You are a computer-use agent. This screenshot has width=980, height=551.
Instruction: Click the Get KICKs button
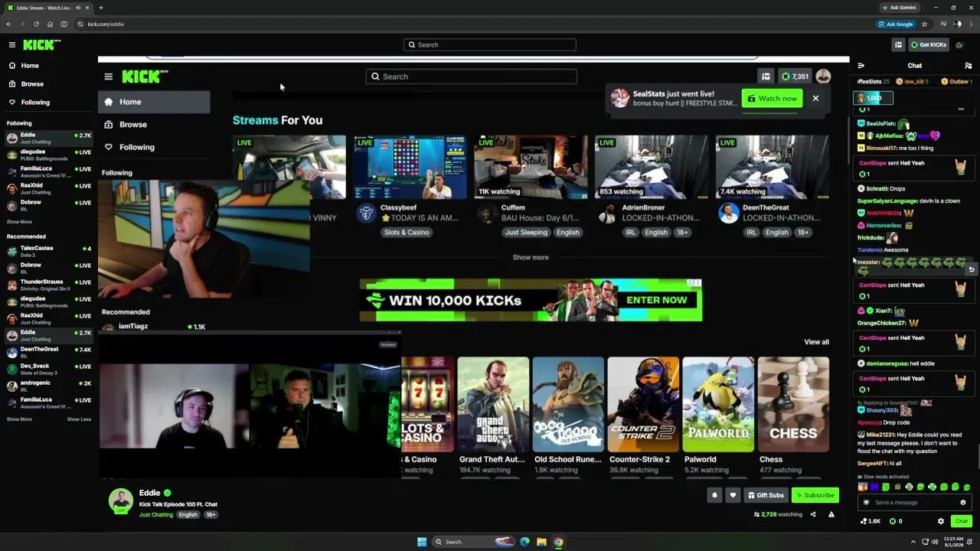[x=929, y=45]
